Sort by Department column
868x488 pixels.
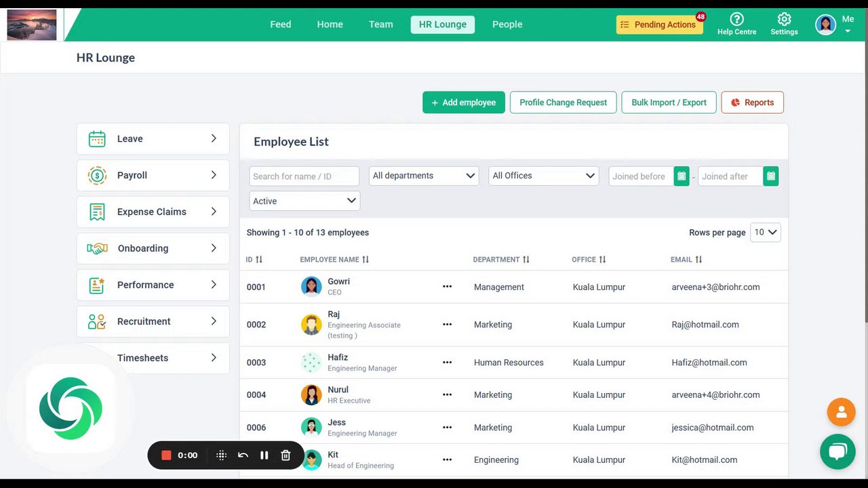(x=526, y=260)
